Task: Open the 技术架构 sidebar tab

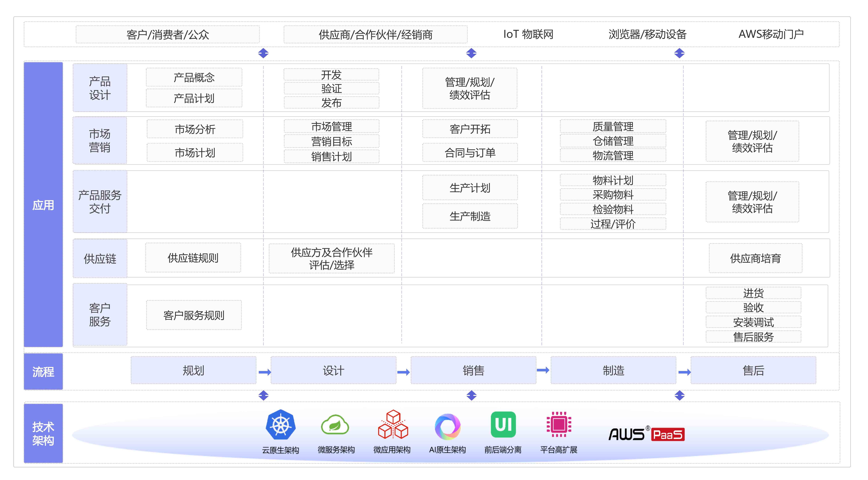Action: [x=43, y=434]
